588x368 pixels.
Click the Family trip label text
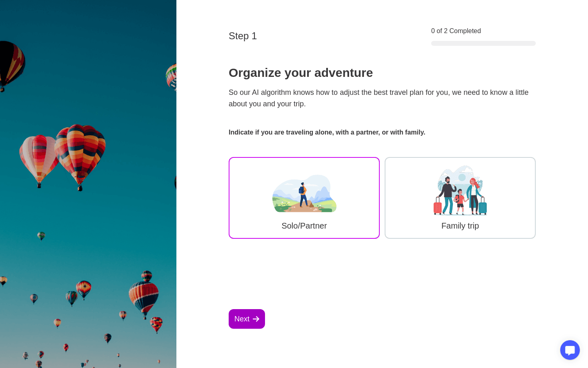pyautogui.click(x=460, y=226)
